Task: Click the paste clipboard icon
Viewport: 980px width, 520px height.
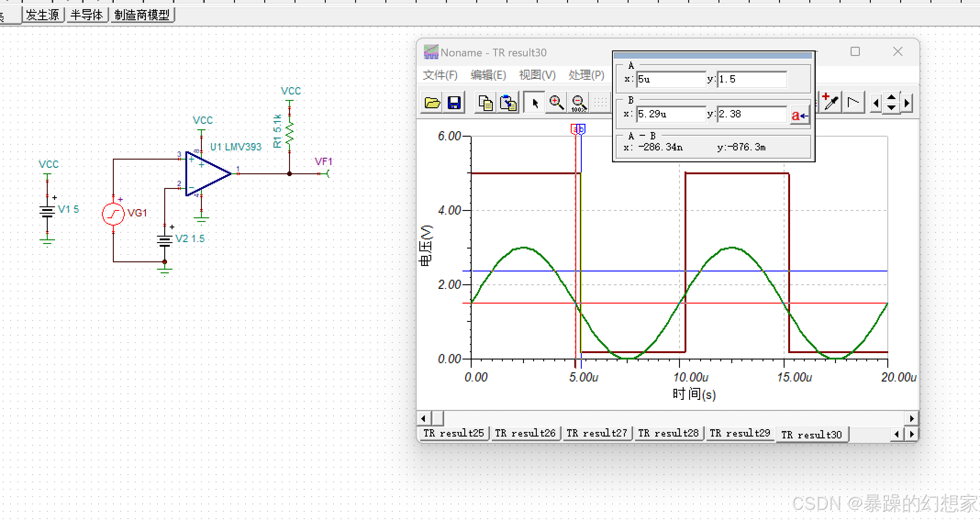Action: point(508,103)
